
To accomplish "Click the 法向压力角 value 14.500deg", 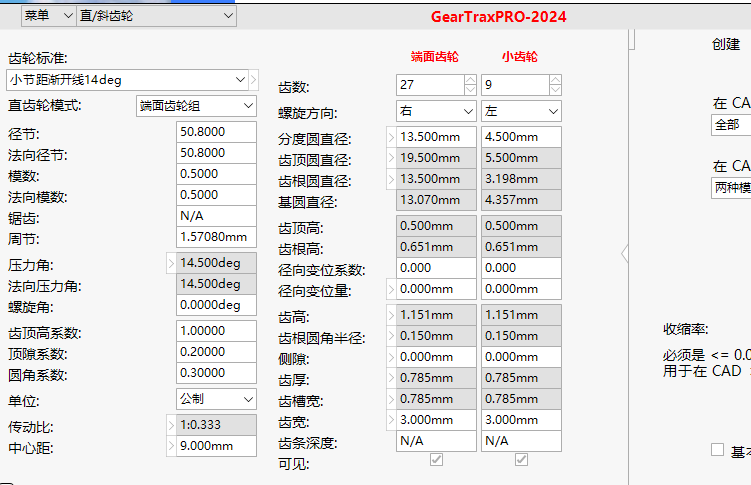I will [216, 284].
